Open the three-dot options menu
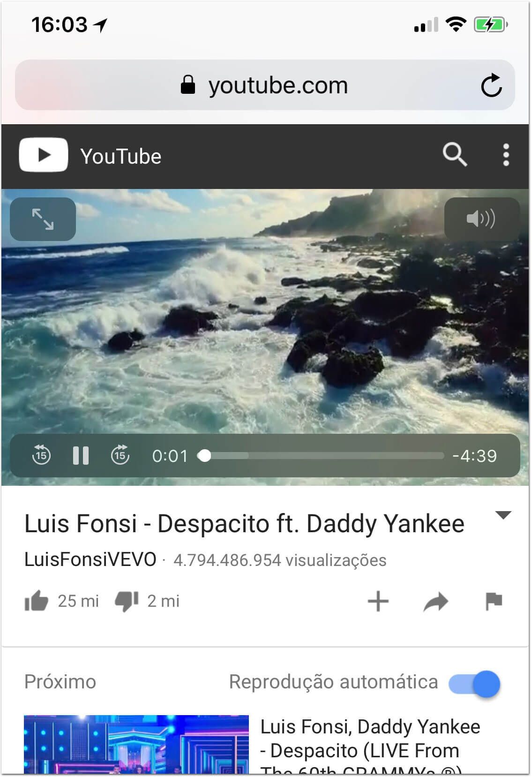The width and height of the screenshot is (532, 777). point(506,155)
